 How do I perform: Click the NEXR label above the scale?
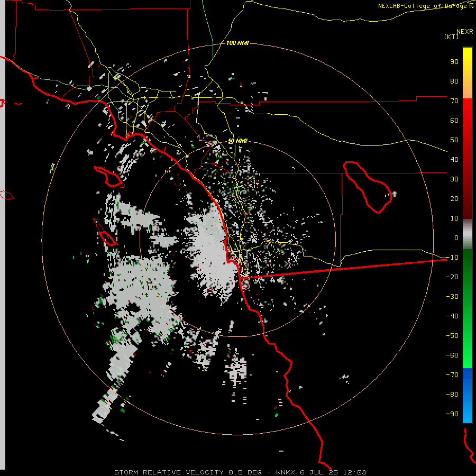[464, 32]
